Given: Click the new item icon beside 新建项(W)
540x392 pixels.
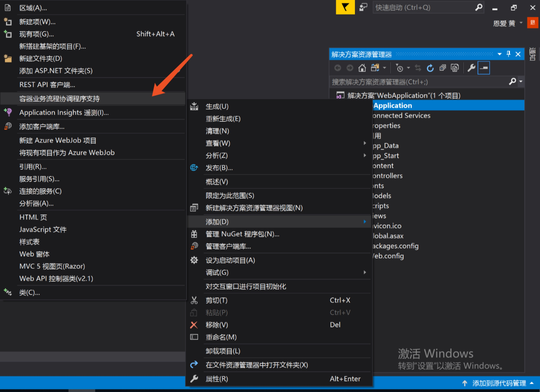Looking at the screenshot, I should (x=8, y=22).
